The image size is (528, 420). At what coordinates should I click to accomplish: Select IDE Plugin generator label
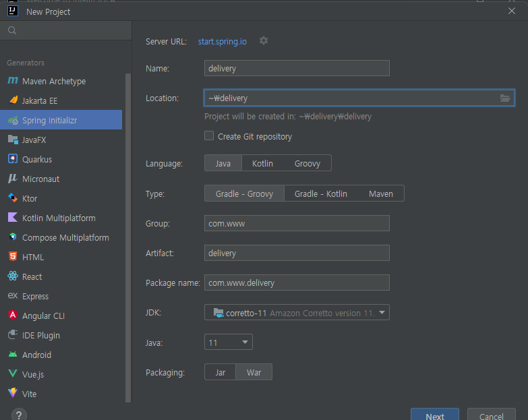(x=41, y=335)
